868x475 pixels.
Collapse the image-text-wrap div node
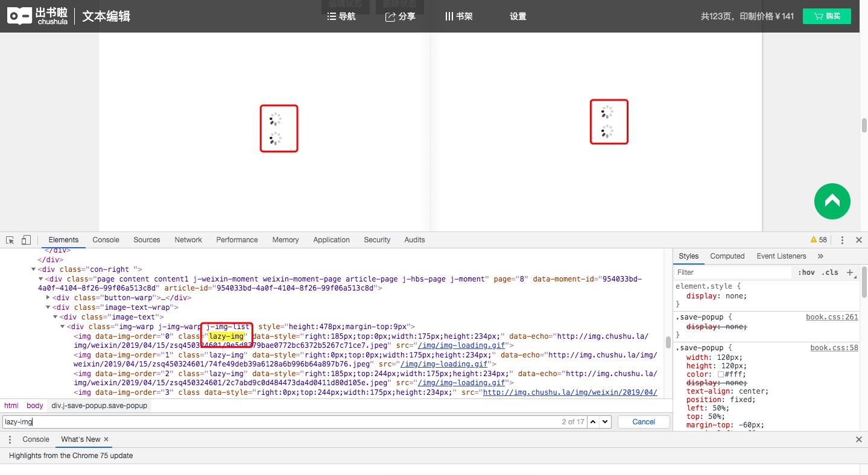tap(48, 307)
